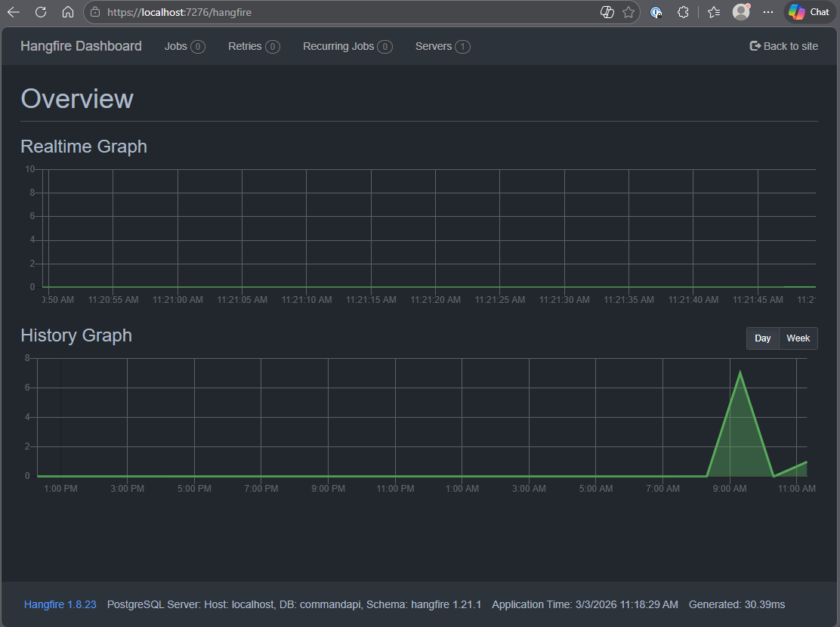Open the Servers page
The height and width of the screenshot is (627, 840).
click(x=434, y=46)
